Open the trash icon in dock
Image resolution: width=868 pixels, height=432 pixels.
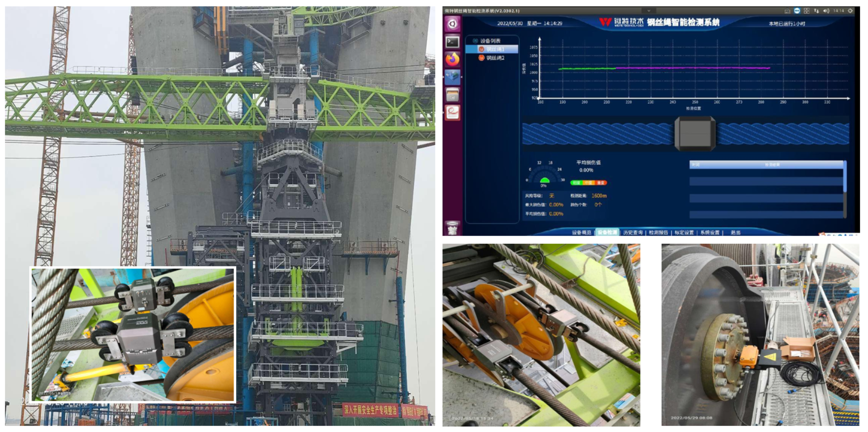pos(452,228)
